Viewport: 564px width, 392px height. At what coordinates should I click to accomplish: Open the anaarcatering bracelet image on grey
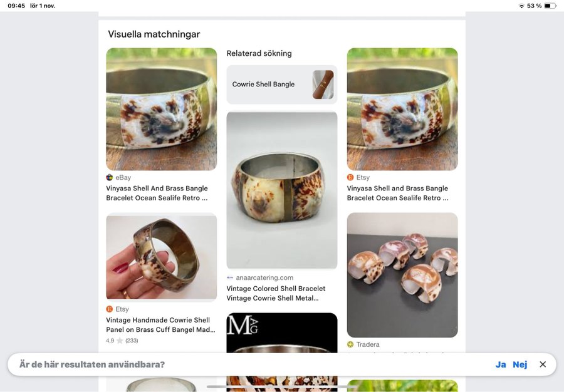point(282,190)
